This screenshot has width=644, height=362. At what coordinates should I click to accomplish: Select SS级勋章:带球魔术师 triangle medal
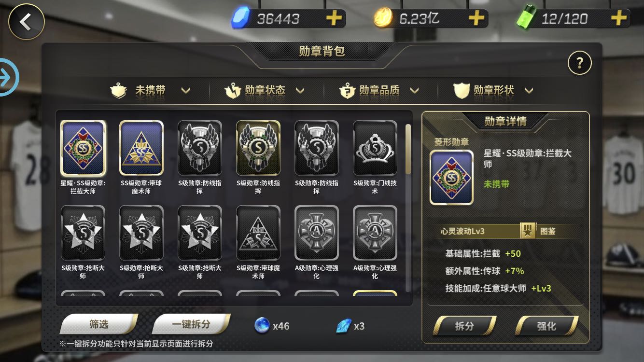point(141,148)
